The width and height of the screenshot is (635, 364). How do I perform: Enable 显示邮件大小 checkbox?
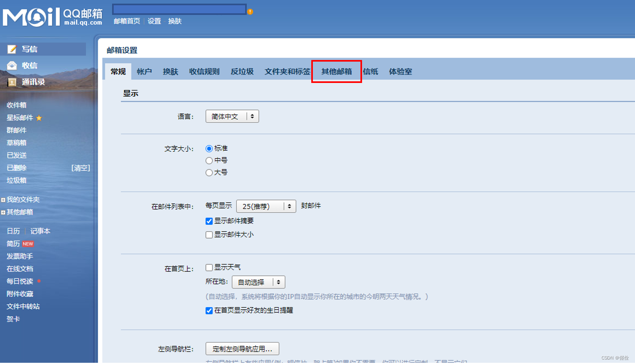click(209, 235)
